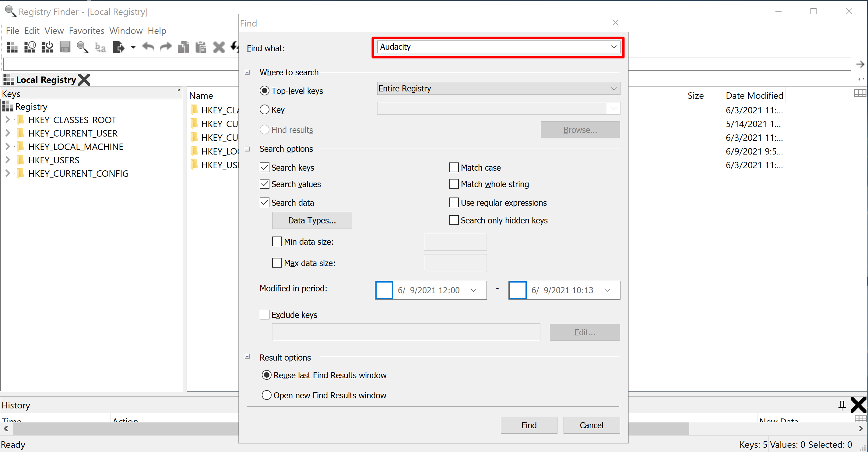Image resolution: width=868 pixels, height=452 pixels.
Task: Click the Find button in dialog
Action: pos(528,425)
